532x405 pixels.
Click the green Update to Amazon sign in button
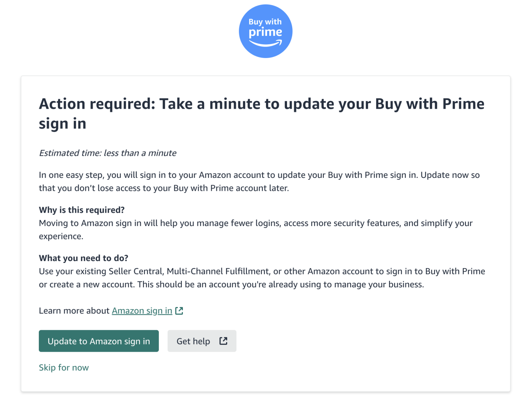pyautogui.click(x=99, y=341)
